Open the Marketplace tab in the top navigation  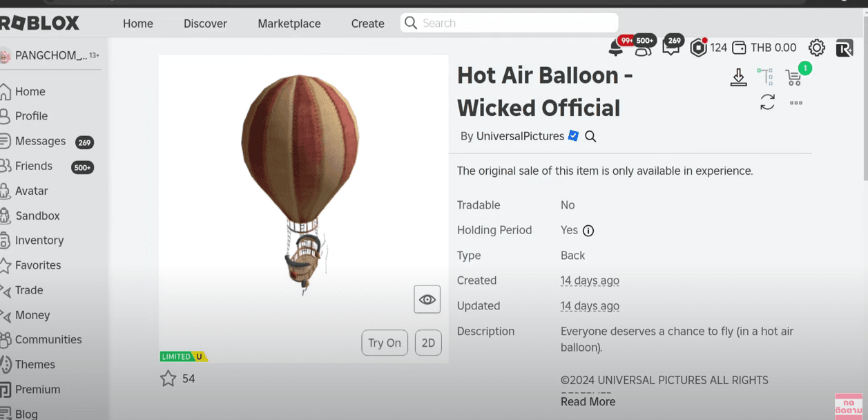click(289, 23)
